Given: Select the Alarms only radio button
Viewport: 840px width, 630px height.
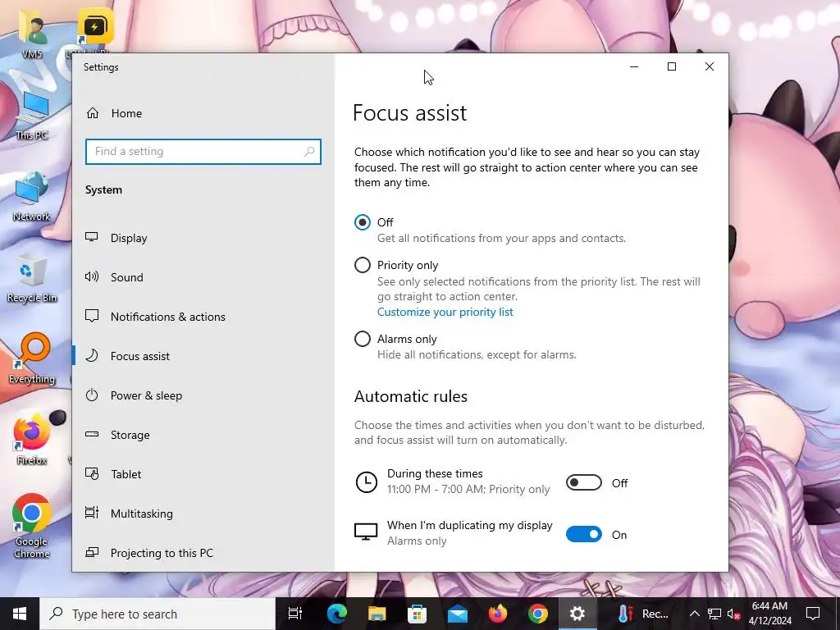Looking at the screenshot, I should point(362,339).
